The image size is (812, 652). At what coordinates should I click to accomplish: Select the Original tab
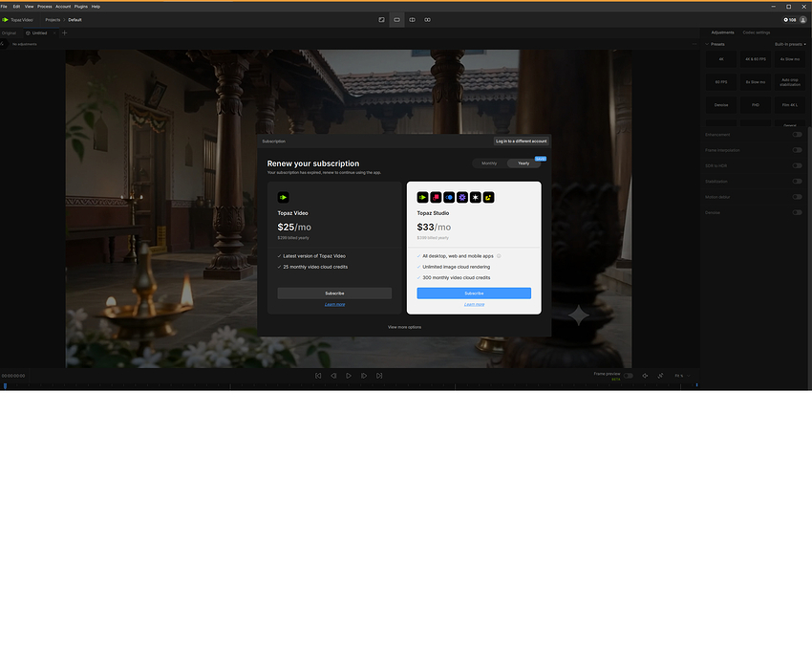9,33
